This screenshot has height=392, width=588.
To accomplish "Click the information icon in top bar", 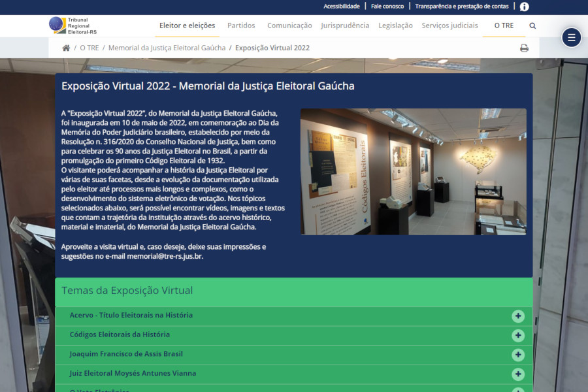I will coord(524,7).
